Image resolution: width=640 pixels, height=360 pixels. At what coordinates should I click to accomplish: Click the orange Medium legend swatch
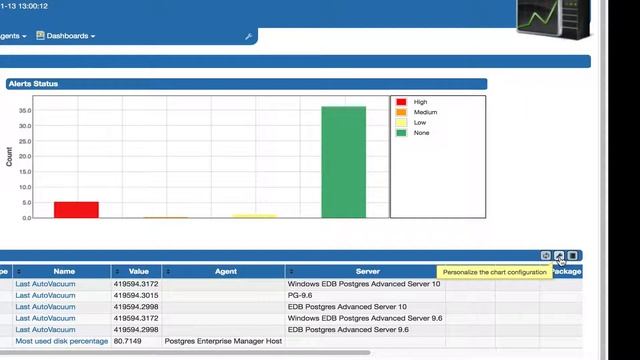[x=401, y=112]
